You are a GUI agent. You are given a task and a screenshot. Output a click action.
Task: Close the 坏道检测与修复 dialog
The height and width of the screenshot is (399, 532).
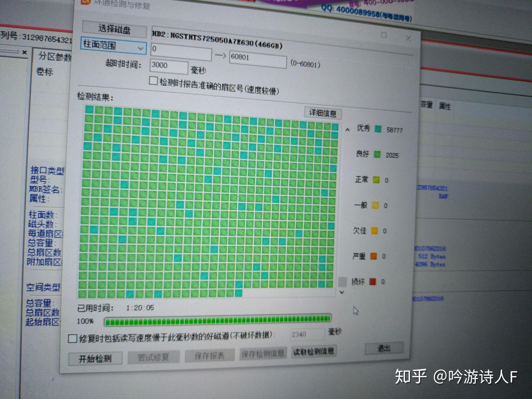tap(408, 38)
